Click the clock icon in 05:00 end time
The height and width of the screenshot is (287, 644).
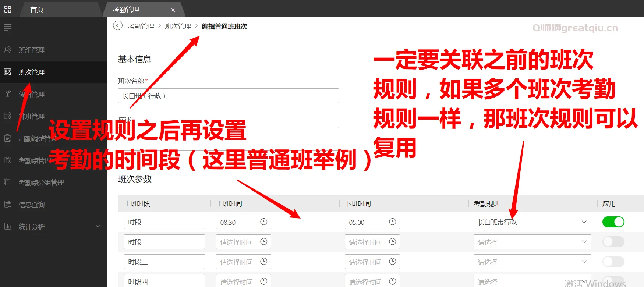(x=392, y=222)
